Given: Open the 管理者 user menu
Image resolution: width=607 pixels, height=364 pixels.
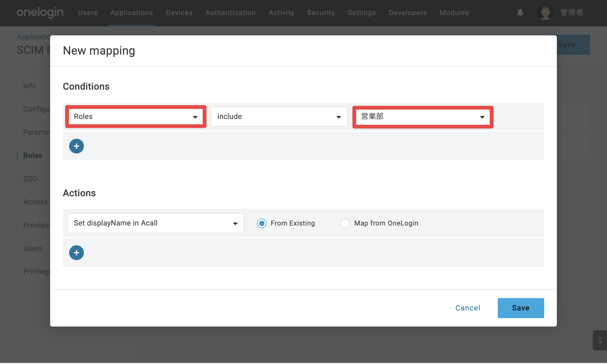Looking at the screenshot, I should pyautogui.click(x=572, y=12).
